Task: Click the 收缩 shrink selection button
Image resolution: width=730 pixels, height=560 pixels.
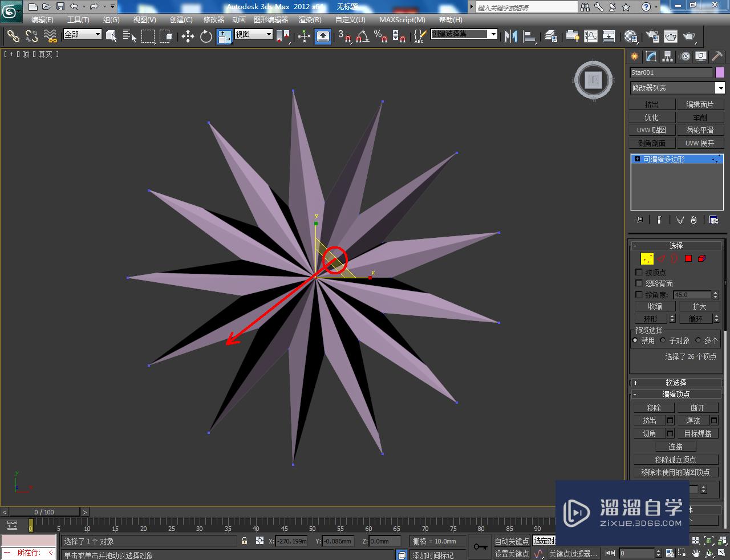Action: click(655, 306)
